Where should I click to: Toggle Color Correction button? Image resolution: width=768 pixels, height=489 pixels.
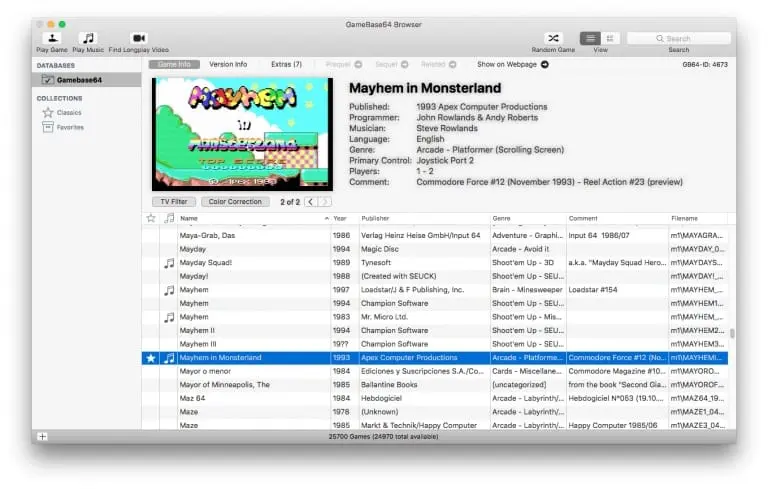point(235,201)
